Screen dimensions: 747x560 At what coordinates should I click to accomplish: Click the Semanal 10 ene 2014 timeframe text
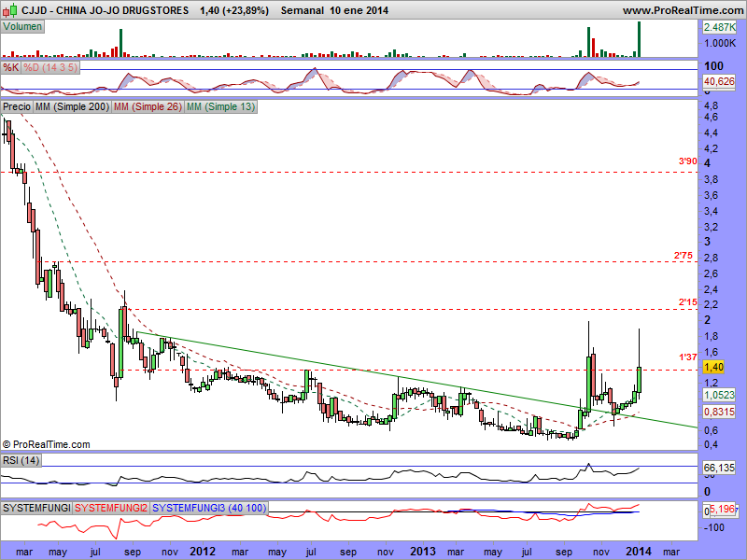point(334,10)
